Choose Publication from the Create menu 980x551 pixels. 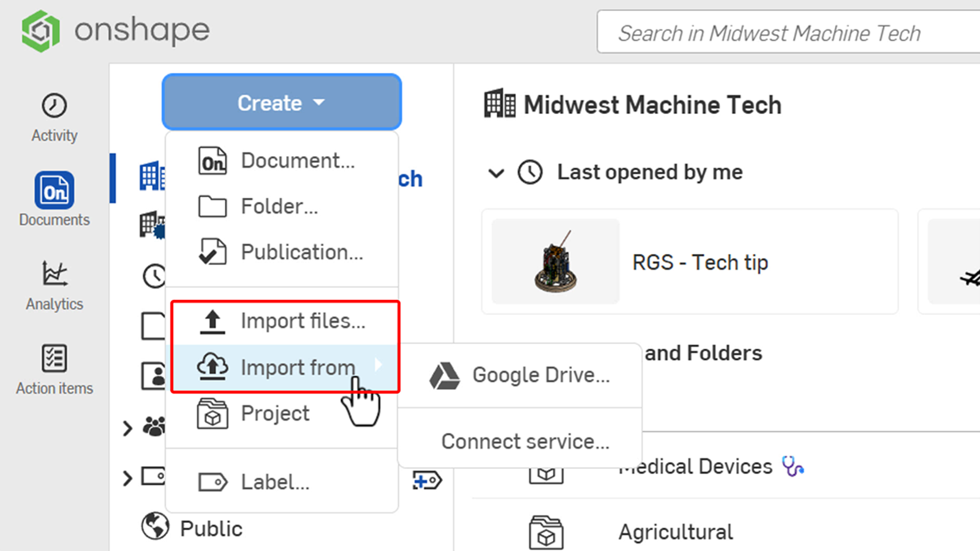click(301, 252)
